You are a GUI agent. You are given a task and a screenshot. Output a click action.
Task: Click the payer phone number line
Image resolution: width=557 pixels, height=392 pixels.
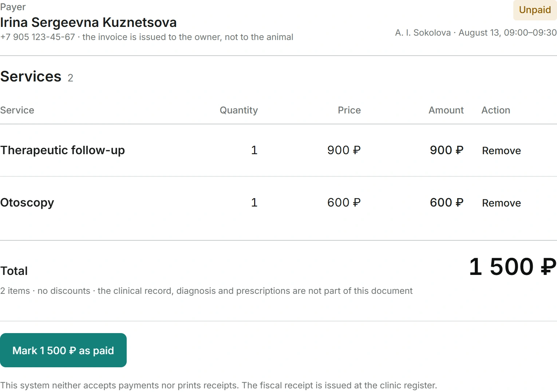click(x=147, y=37)
